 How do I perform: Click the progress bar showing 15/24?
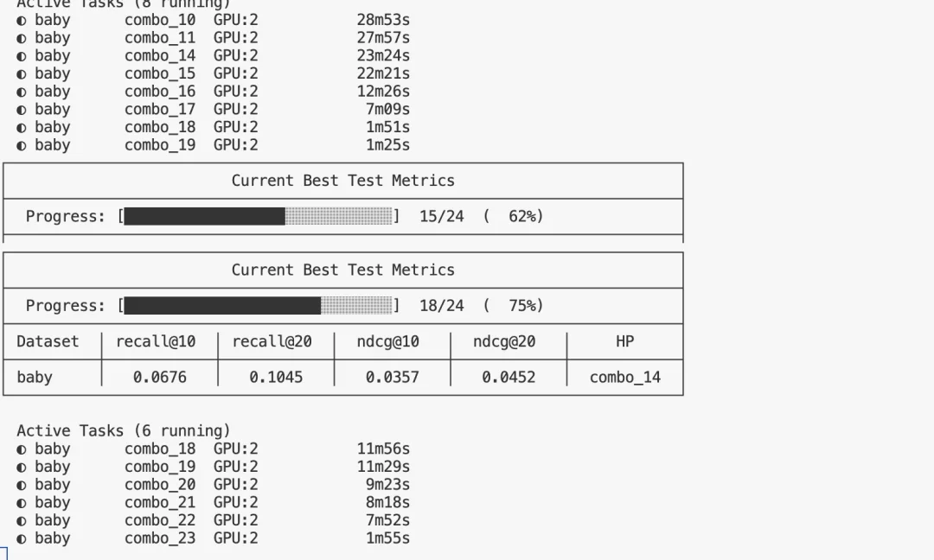point(259,216)
